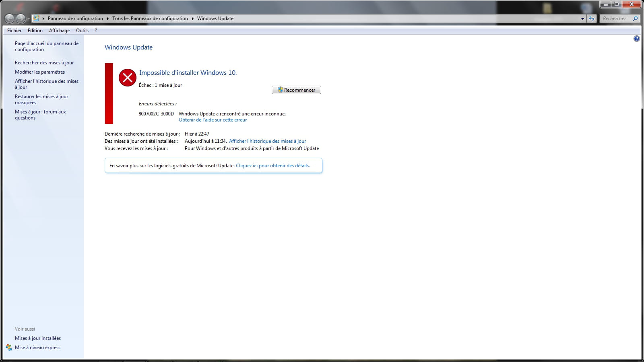Open Mises à jour : forum aux questions
This screenshot has width=644, height=362.
tap(40, 115)
